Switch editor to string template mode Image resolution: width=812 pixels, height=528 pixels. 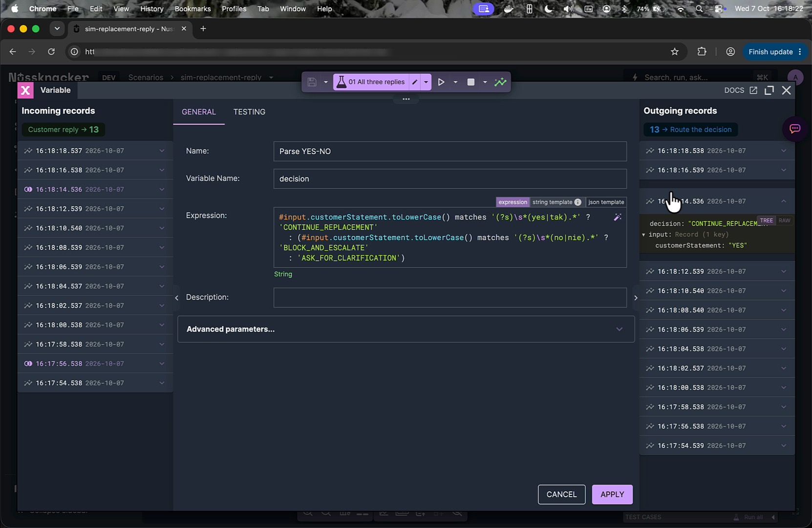(x=552, y=202)
